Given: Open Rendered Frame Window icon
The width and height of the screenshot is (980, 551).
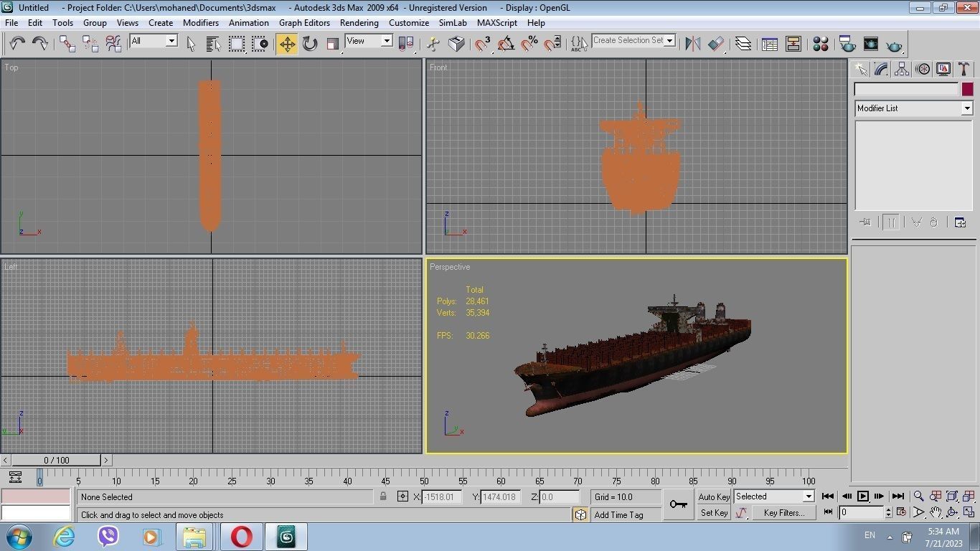Looking at the screenshot, I should click(x=870, y=44).
